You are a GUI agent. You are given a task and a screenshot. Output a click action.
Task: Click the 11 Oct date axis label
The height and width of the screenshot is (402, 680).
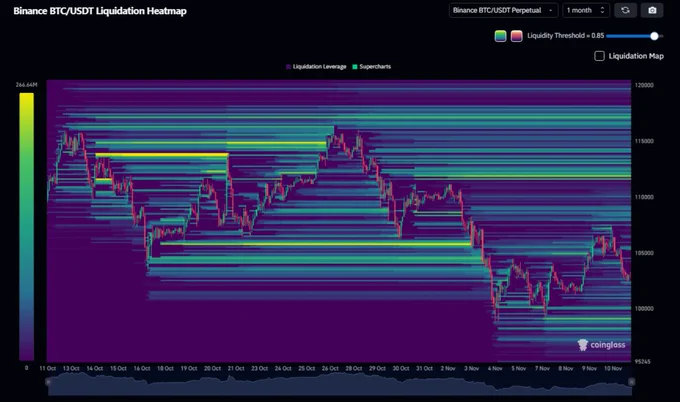click(48, 369)
